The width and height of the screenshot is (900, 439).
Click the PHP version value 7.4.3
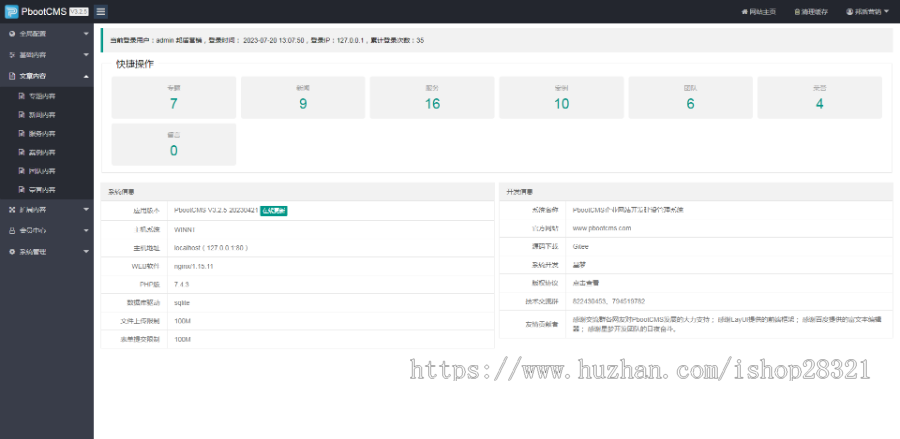(181, 285)
